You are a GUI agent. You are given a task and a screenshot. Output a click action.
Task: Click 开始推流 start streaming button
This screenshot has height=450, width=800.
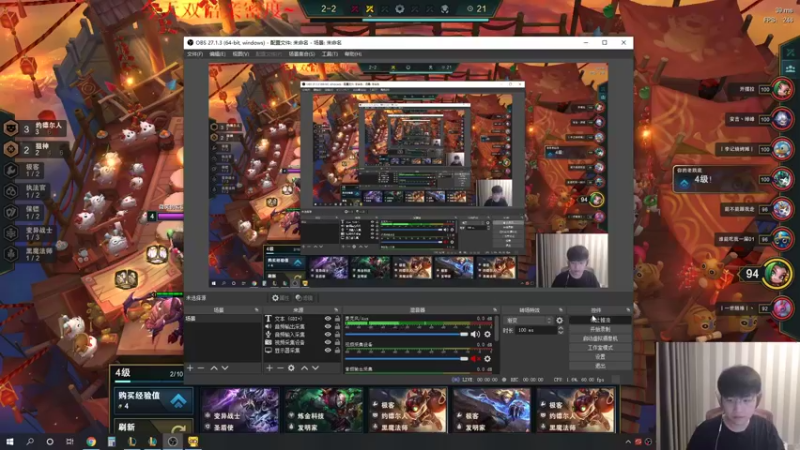[600, 320]
